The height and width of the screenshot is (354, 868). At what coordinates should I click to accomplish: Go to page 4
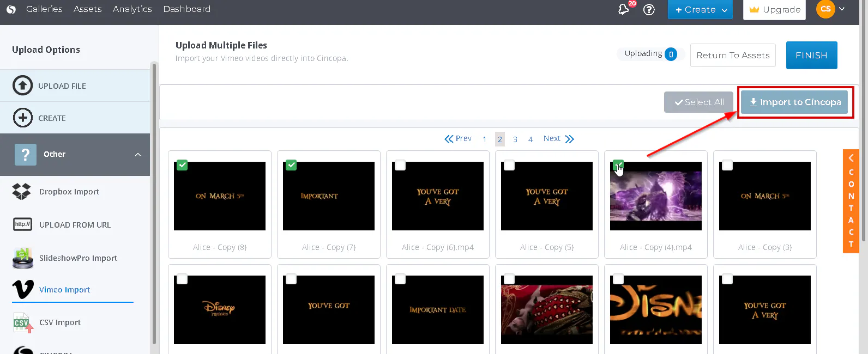(x=531, y=139)
